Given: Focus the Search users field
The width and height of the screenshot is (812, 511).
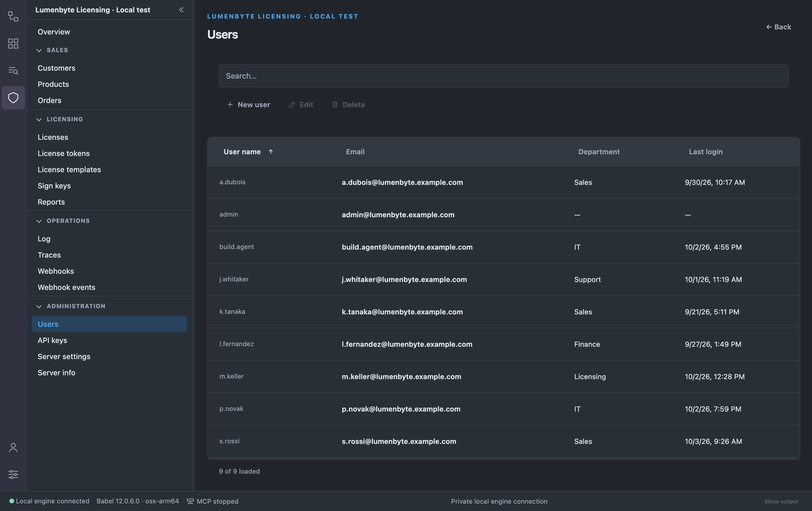Looking at the screenshot, I should [503, 76].
